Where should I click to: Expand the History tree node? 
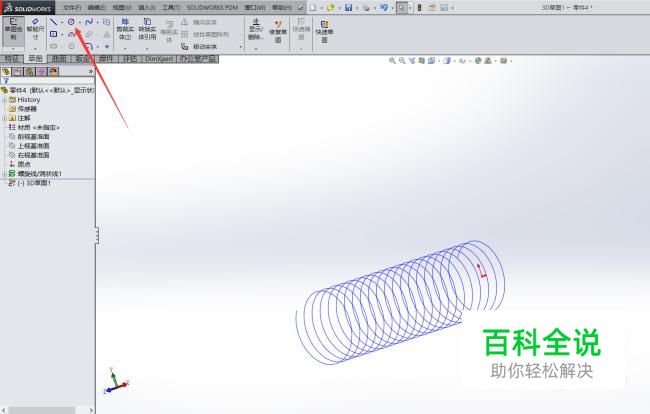coord(4,100)
